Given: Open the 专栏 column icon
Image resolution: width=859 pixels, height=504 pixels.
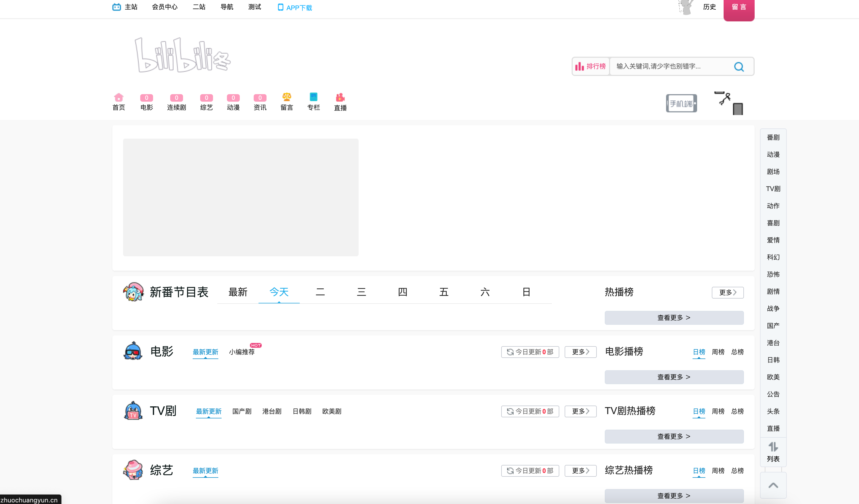Looking at the screenshot, I should (313, 97).
